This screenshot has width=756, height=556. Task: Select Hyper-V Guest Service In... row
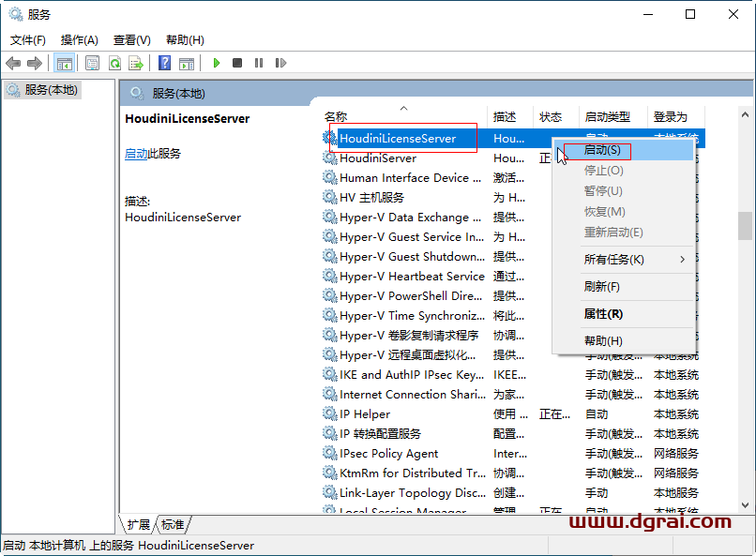point(513,237)
